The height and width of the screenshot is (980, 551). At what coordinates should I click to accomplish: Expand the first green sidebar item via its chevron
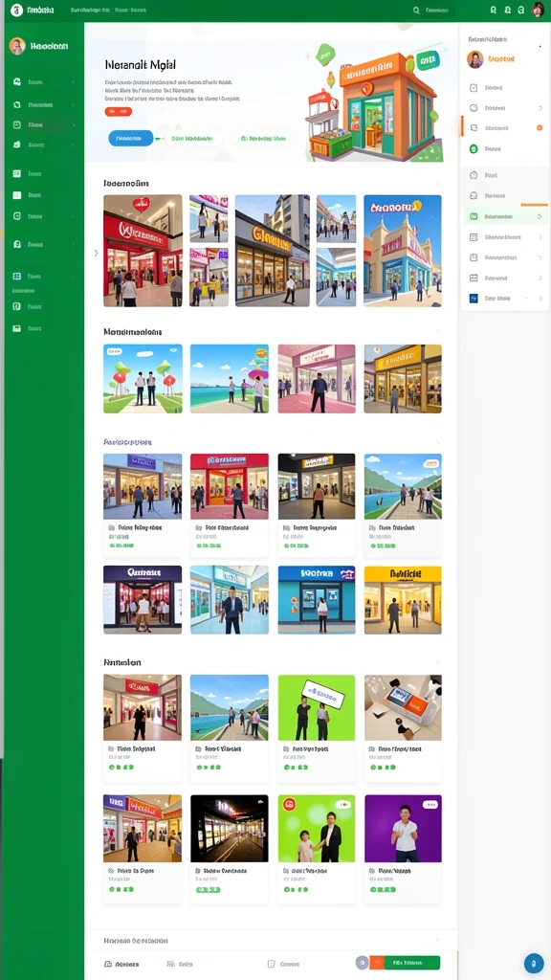point(73,82)
